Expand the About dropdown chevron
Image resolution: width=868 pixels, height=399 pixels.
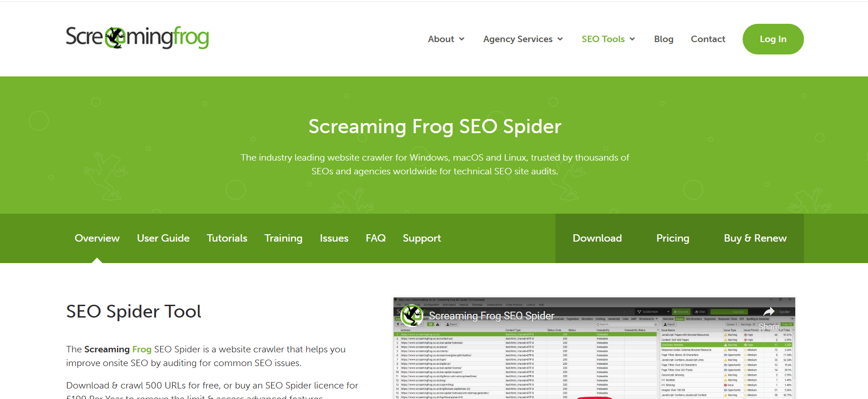(462, 39)
